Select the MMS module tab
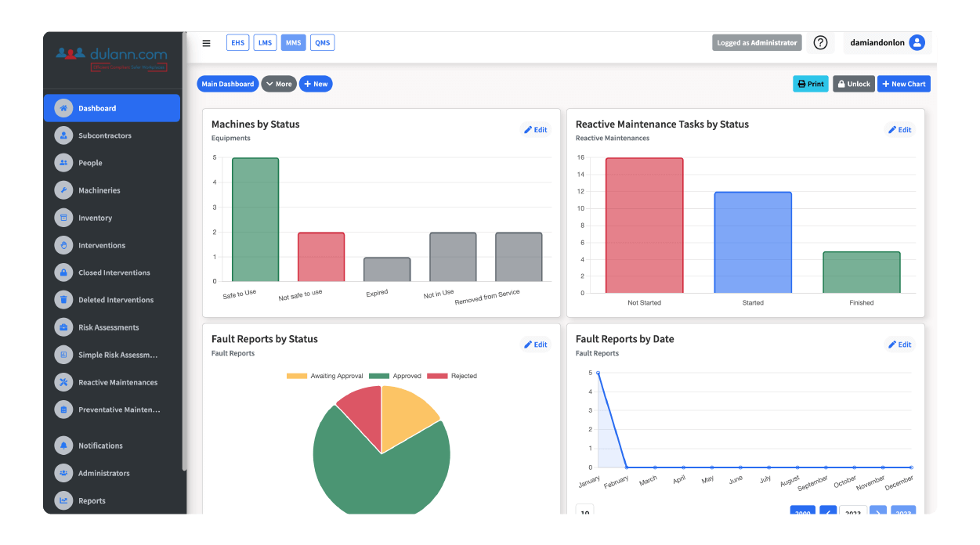 click(293, 43)
